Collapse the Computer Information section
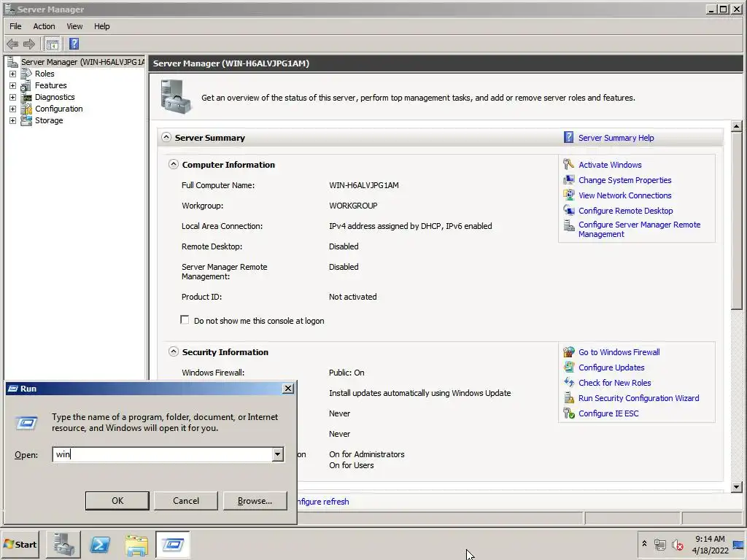 pyautogui.click(x=174, y=164)
